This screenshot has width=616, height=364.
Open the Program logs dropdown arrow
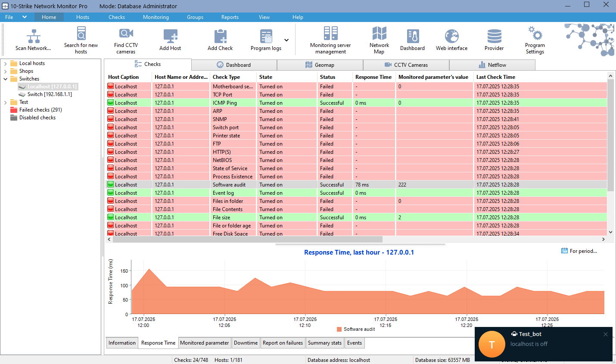click(x=286, y=40)
